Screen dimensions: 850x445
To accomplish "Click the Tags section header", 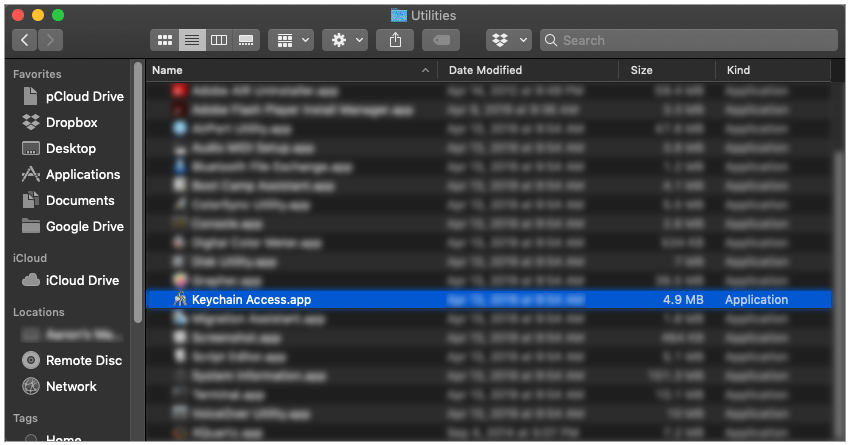I will 25,418.
